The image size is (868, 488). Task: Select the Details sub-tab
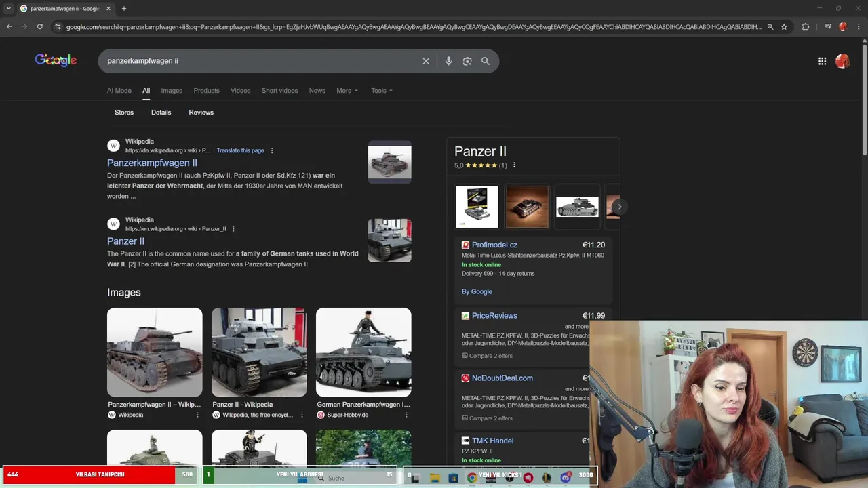(161, 113)
